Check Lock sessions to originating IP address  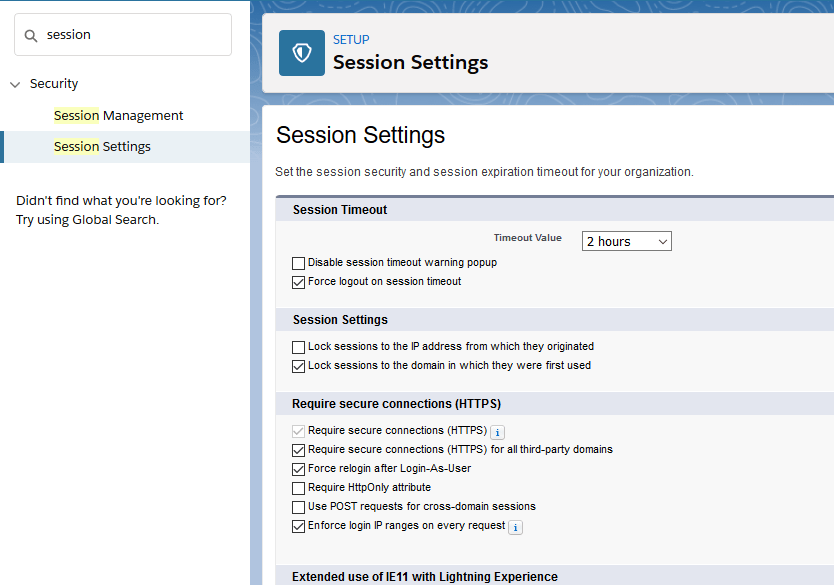click(298, 347)
